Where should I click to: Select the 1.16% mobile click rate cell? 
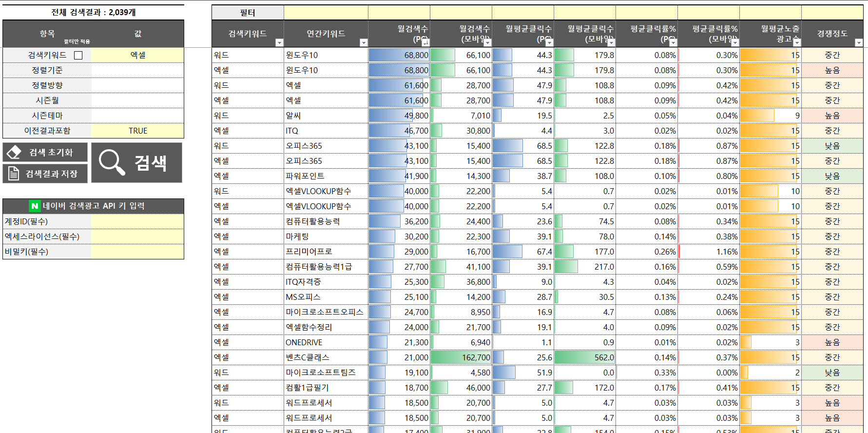[x=709, y=252]
